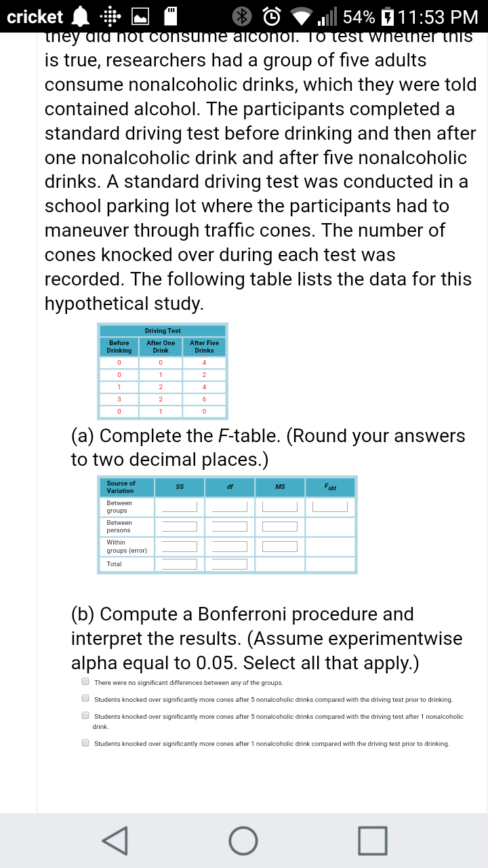Screen dimensions: 488x868
Task: Check '1 nonalcoholic drink compared with prior to drinking'
Action: 85,743
